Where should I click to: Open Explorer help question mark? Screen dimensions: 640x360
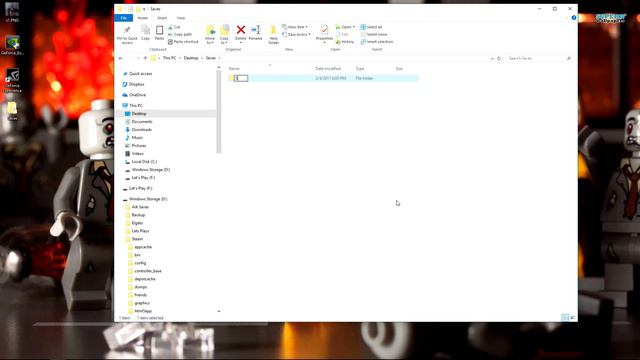click(x=573, y=18)
